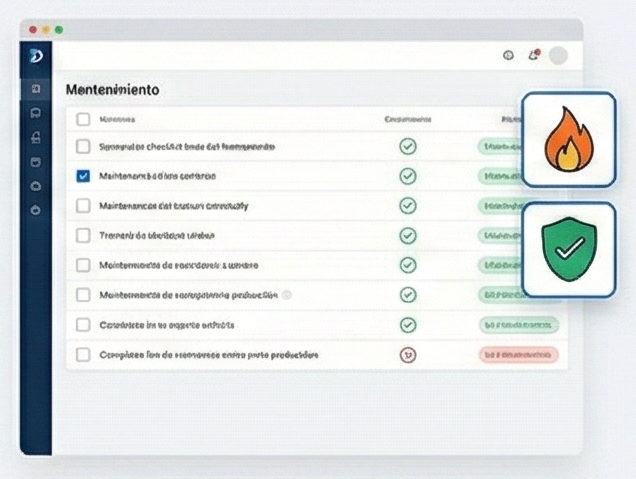
Task: Click small info icon beside seventh row name
Action: pyautogui.click(x=287, y=295)
